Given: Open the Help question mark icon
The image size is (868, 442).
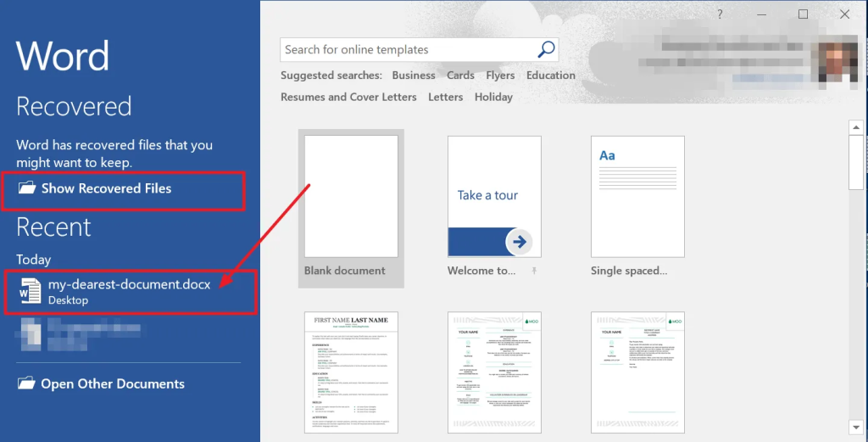Looking at the screenshot, I should [720, 14].
